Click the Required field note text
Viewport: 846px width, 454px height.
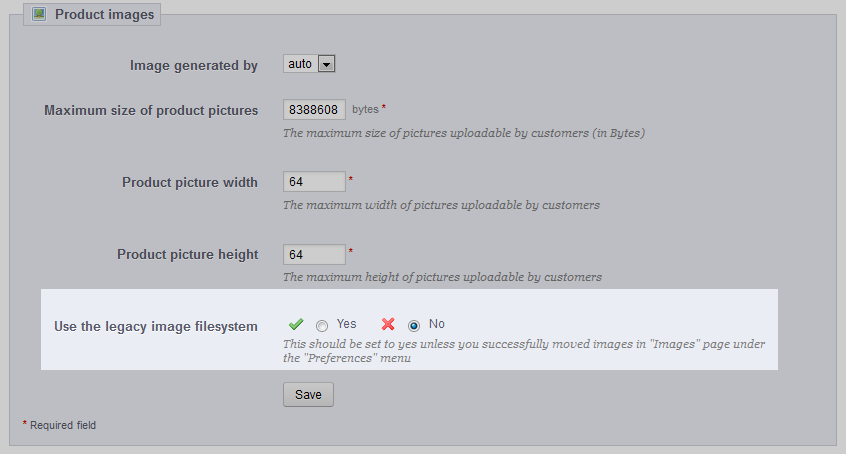tap(63, 425)
